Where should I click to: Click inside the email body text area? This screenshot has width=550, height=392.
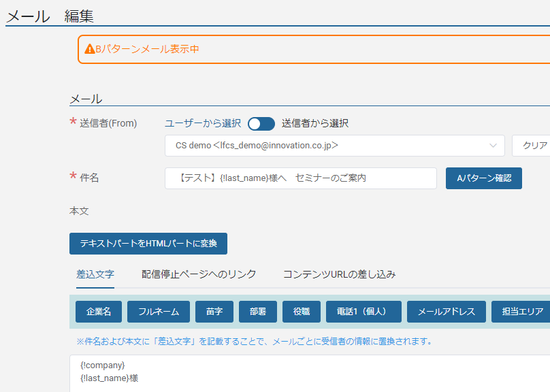(x=272, y=373)
